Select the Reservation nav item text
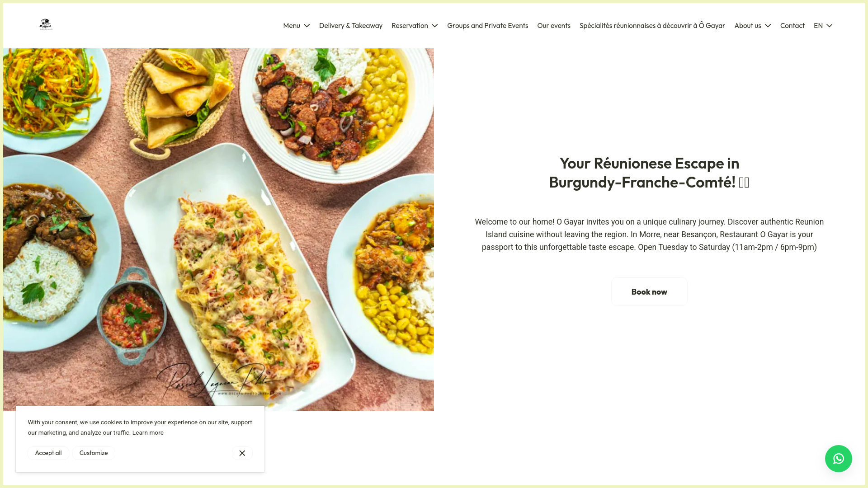The image size is (868, 488). pyautogui.click(x=410, y=26)
